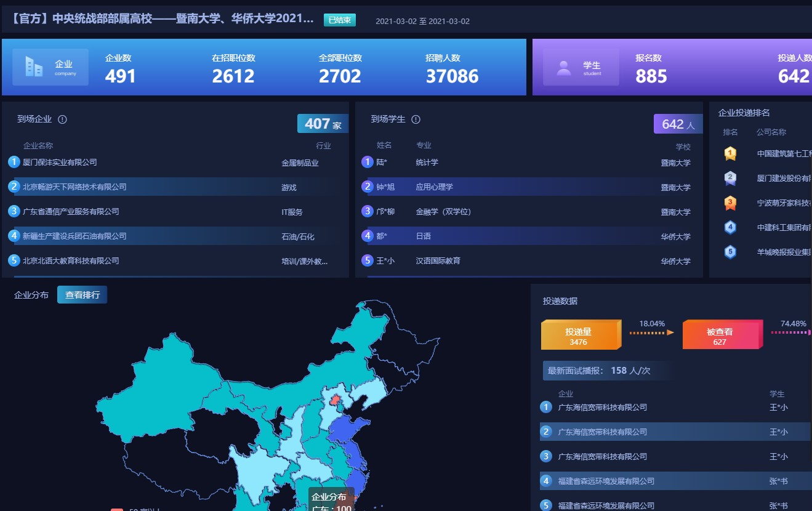
Task: Click number 1 badge for 厦门保沣实业有限公司
Action: [x=14, y=162]
